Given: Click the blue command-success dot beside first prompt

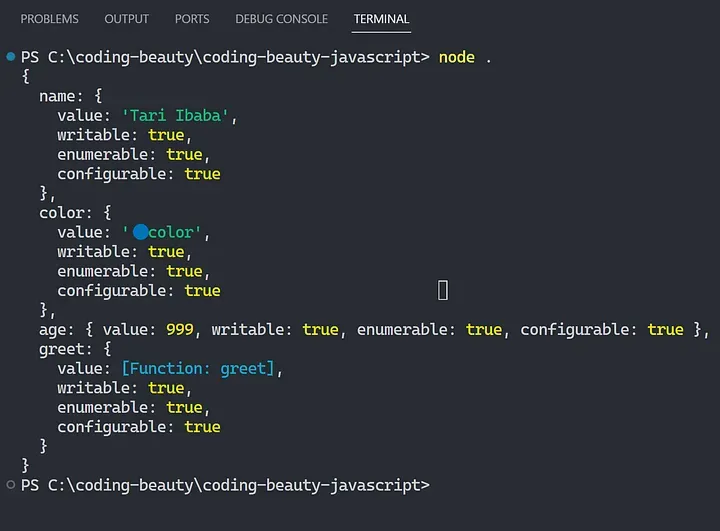Looking at the screenshot, I should (x=11, y=56).
